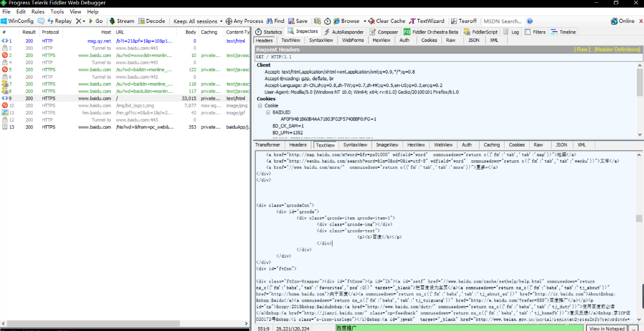Open Find sessions binoculars tool

pos(275,21)
